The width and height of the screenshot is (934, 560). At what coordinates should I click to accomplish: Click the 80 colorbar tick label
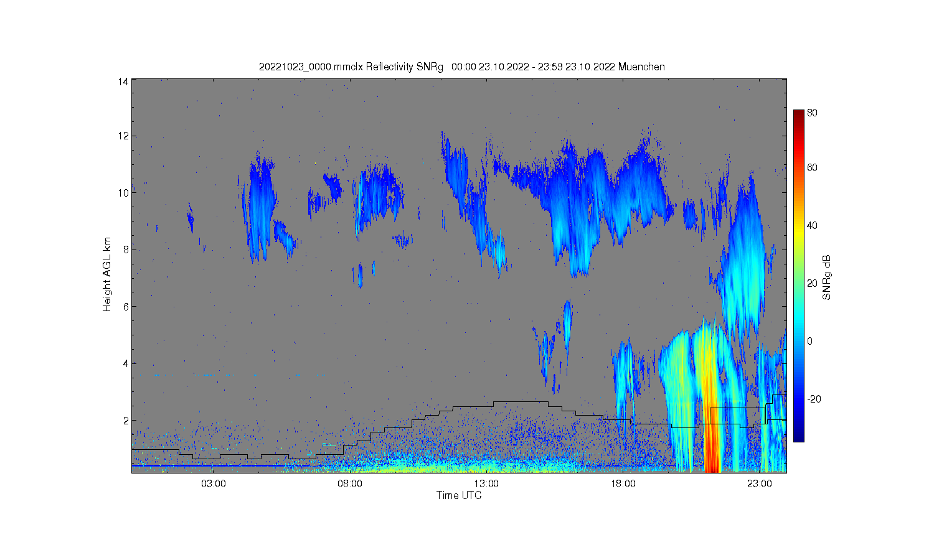pos(812,113)
